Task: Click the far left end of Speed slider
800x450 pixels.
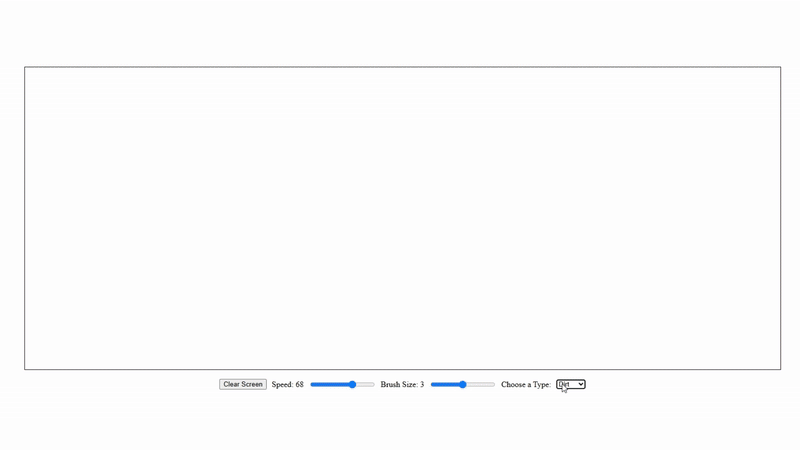Action: 312,384
